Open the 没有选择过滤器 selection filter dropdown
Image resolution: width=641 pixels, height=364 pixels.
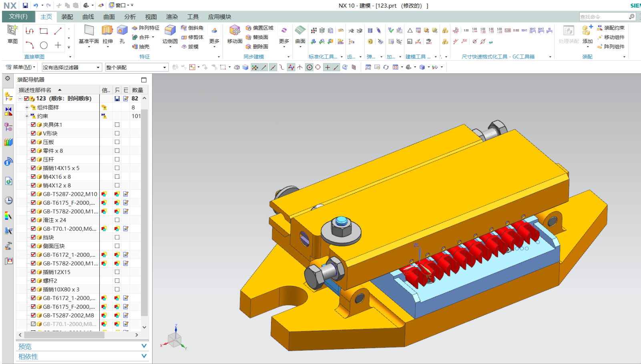[71, 68]
